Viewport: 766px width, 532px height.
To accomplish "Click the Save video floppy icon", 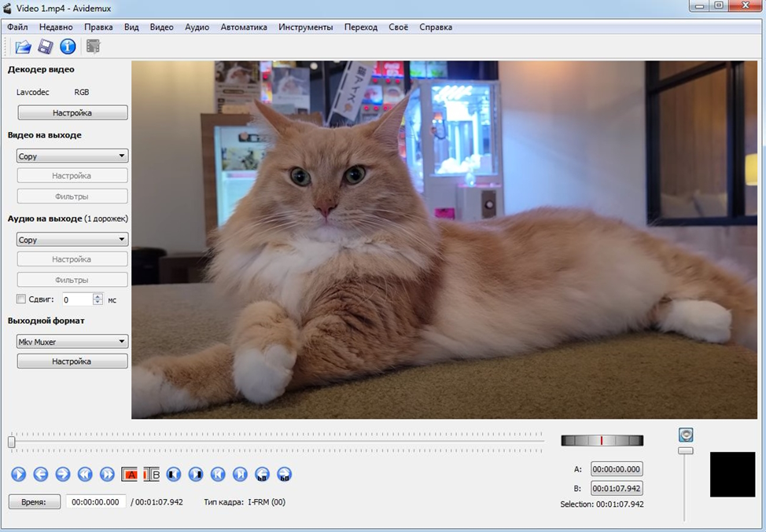I will point(46,47).
